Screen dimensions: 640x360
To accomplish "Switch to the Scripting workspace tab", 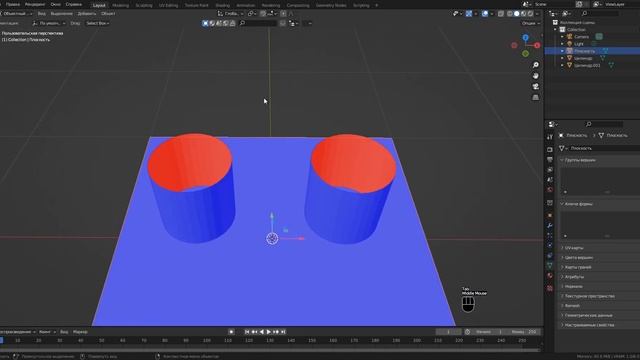I will click(361, 5).
